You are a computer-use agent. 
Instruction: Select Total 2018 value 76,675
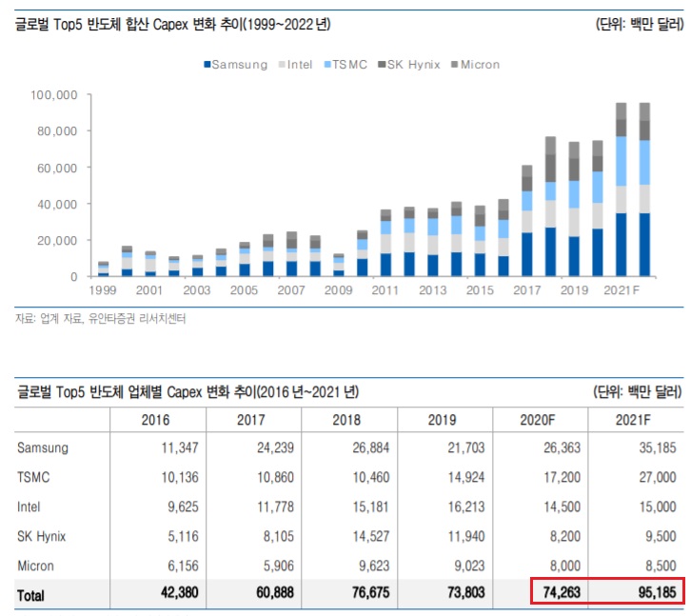coord(370,592)
